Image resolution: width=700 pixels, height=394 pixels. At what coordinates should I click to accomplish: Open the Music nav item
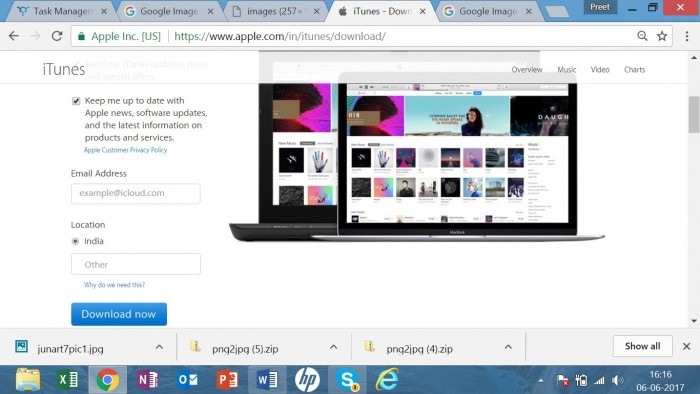coord(567,70)
